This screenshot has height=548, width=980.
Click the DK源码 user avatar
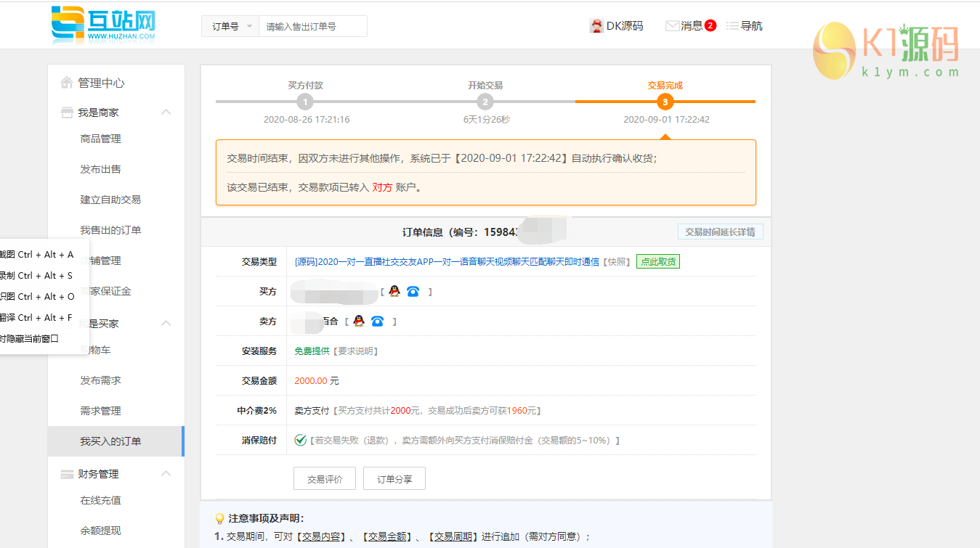[x=596, y=26]
